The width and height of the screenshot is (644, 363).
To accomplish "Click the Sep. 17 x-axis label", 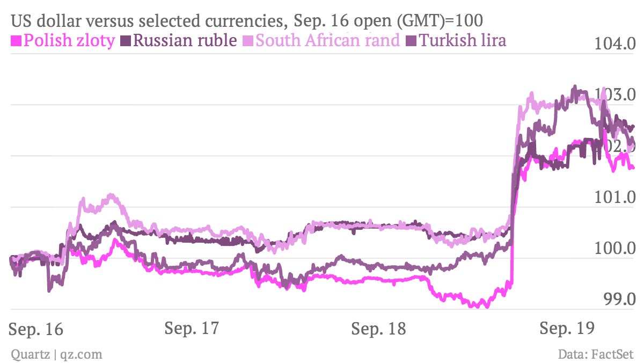I will coord(192,328).
